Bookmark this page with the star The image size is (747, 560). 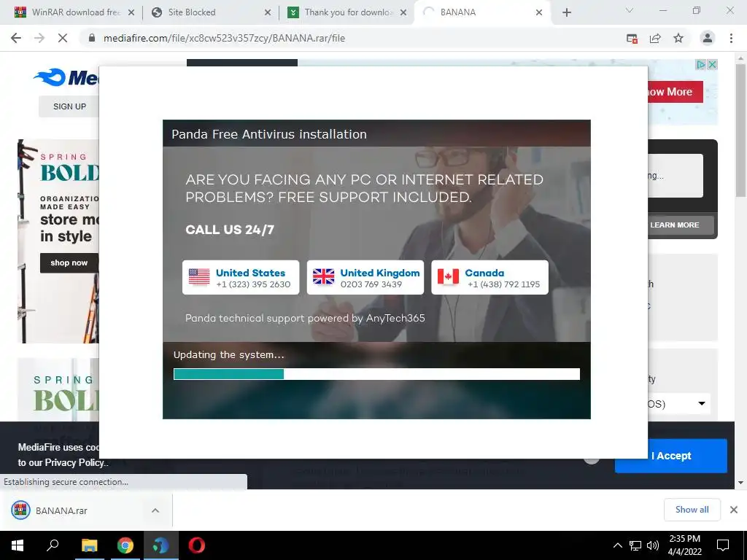pos(678,38)
